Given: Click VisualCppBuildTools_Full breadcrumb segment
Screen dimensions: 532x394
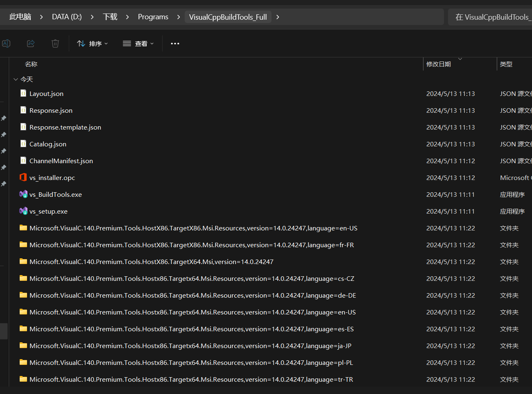Looking at the screenshot, I should [228, 17].
